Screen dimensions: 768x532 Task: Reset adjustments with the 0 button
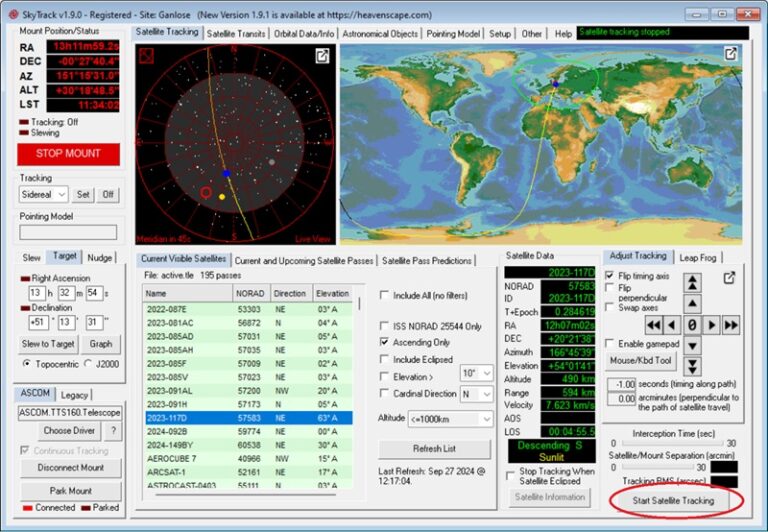692,325
